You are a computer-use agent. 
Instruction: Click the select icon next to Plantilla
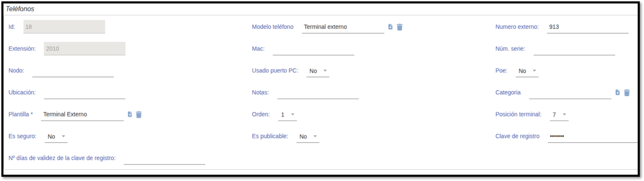click(130, 114)
